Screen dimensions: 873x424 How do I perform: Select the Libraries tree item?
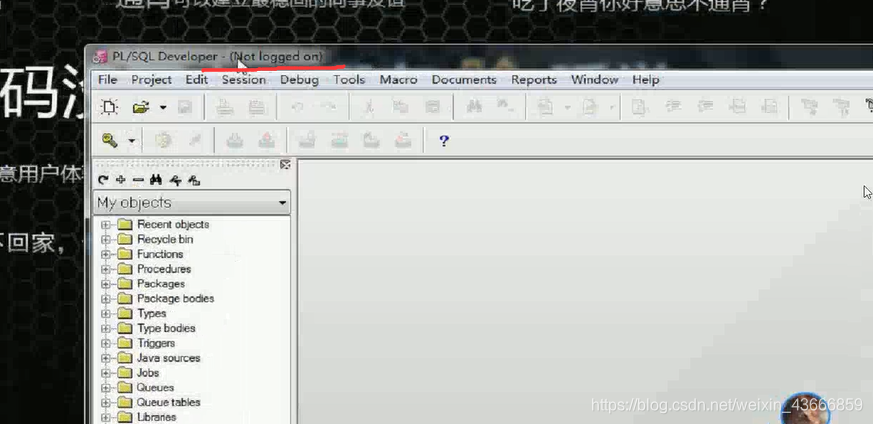(156, 417)
